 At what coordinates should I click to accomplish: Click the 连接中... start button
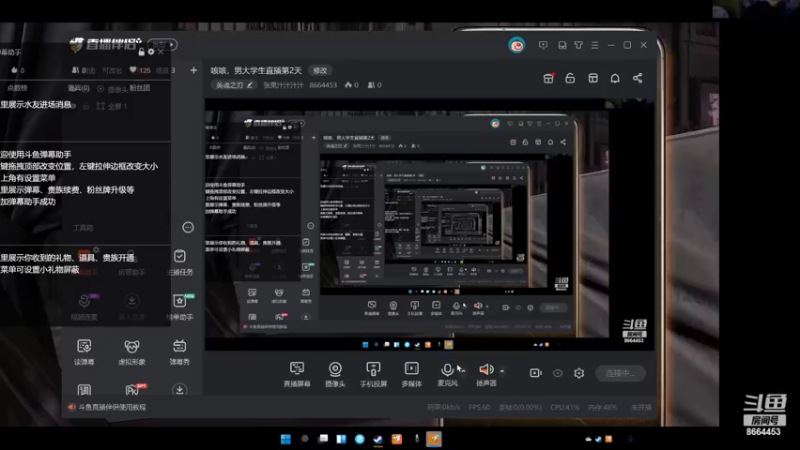[x=620, y=373]
